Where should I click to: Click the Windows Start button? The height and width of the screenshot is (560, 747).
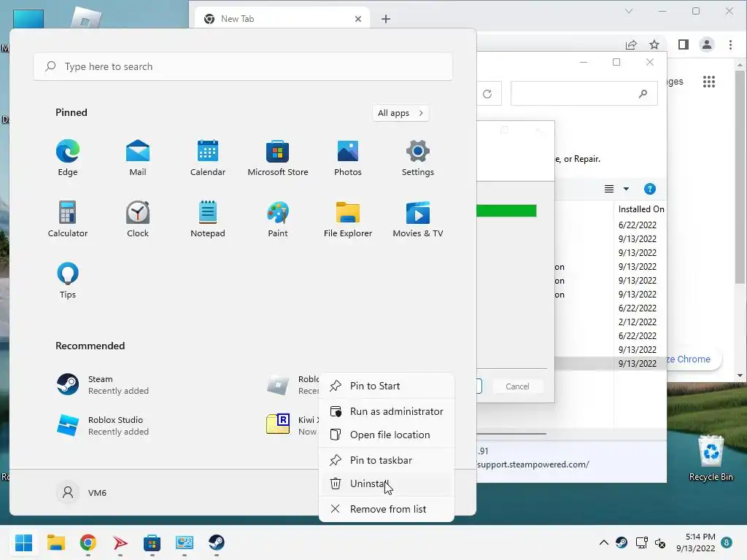(x=23, y=542)
